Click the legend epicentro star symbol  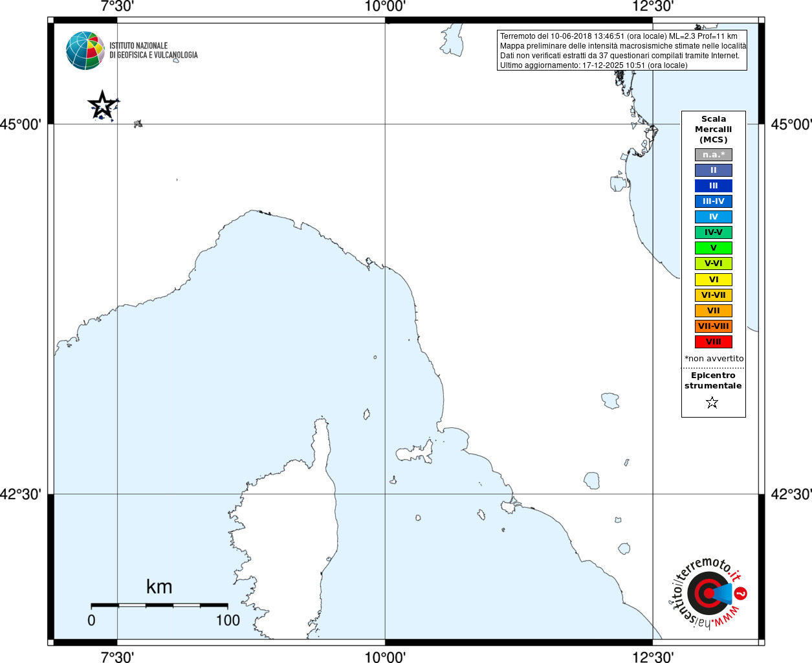[x=712, y=403]
